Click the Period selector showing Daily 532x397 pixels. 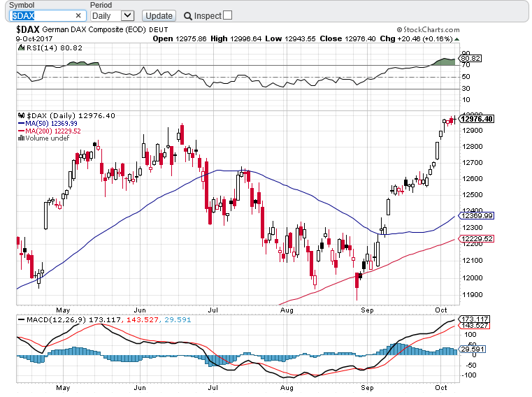[113, 15]
